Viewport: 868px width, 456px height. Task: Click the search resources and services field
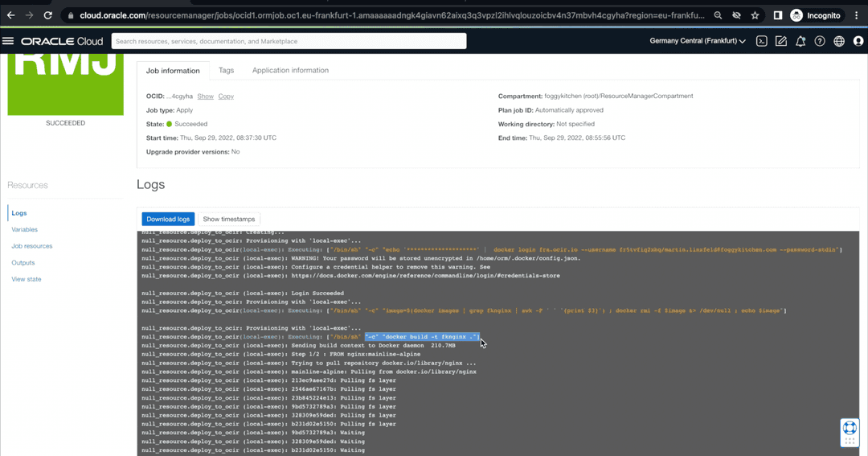(289, 41)
